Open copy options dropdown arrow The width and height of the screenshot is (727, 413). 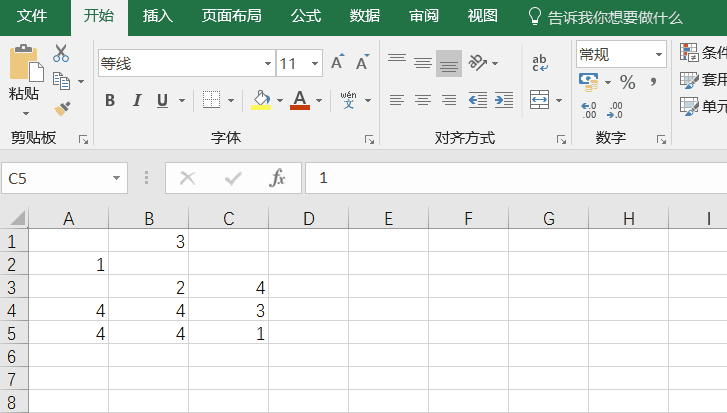(x=81, y=82)
